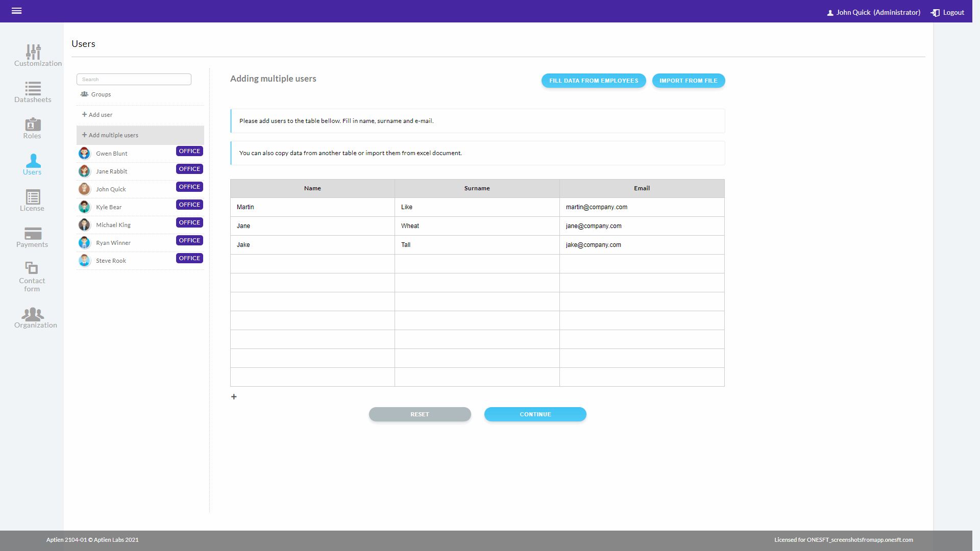
Task: Click Gwen Blunt's avatar
Action: [84, 153]
